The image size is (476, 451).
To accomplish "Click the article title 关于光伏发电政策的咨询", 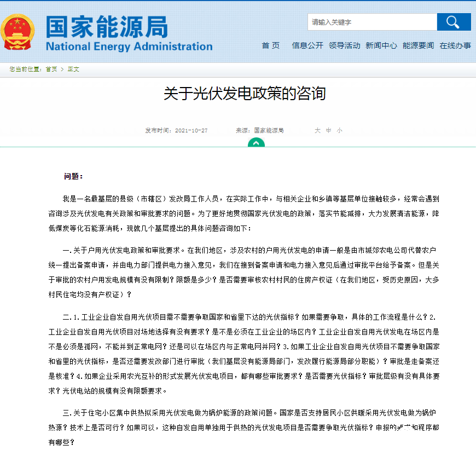I will 245,94.
